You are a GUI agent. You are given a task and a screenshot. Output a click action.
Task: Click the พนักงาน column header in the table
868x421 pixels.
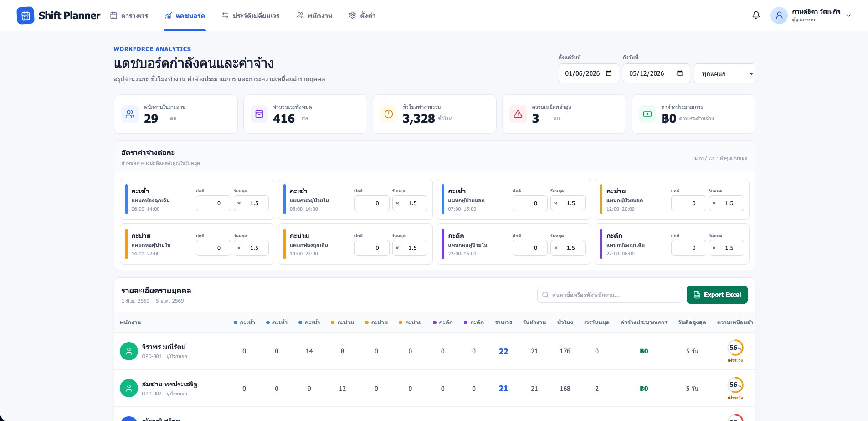pyautogui.click(x=130, y=322)
